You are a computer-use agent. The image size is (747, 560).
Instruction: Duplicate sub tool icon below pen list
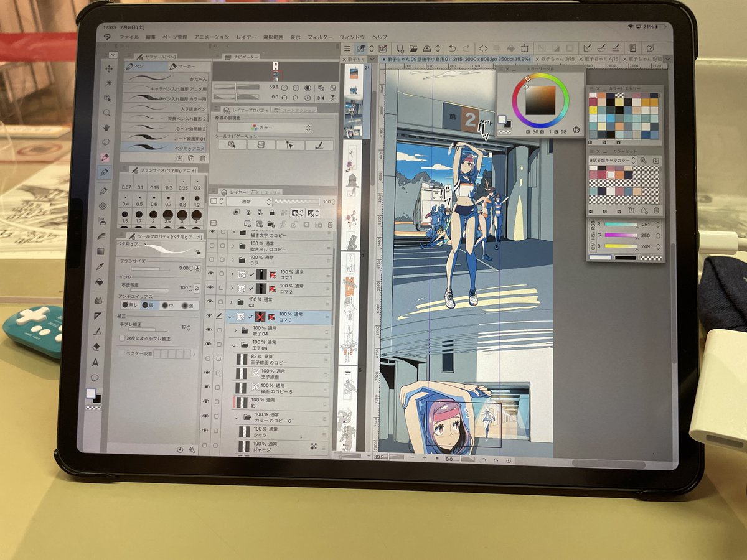pyautogui.click(x=191, y=158)
